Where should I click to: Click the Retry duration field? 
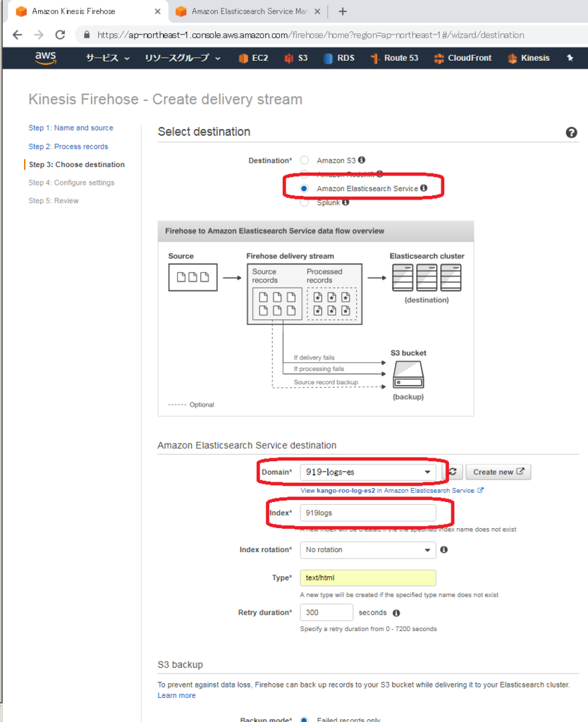(326, 613)
